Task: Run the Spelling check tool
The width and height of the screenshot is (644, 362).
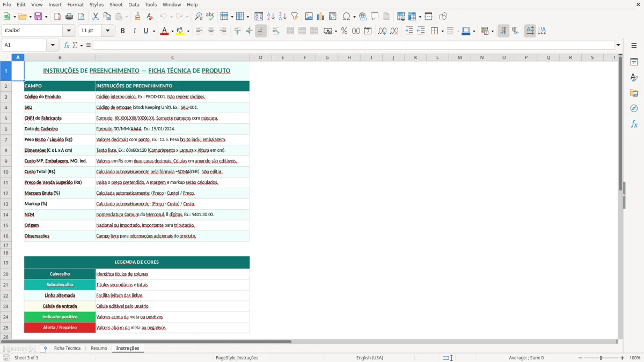Action: click(x=210, y=17)
